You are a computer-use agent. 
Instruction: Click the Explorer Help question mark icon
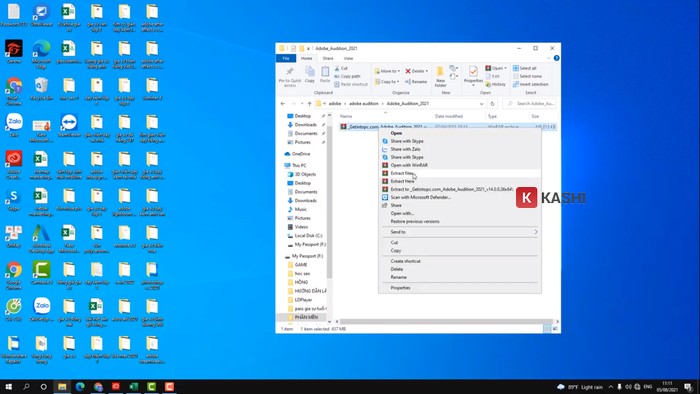556,58
